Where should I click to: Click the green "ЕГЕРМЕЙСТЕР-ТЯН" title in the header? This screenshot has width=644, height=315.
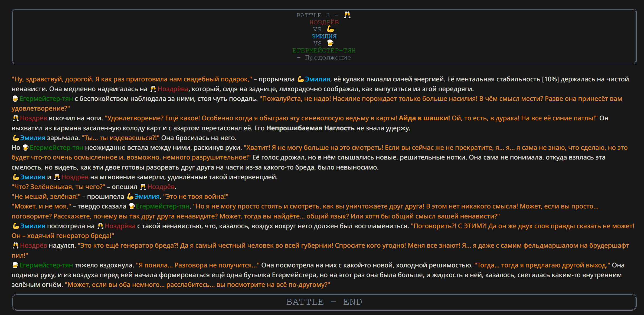pyautogui.click(x=324, y=50)
